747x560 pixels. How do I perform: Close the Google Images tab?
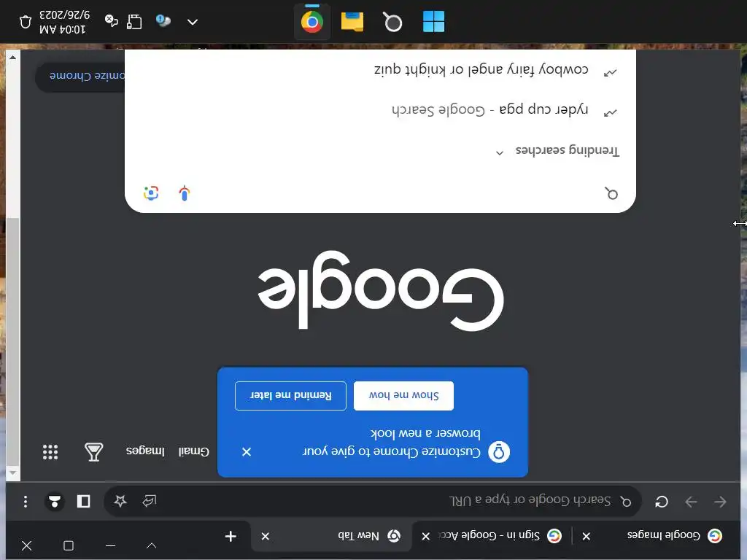pyautogui.click(x=587, y=537)
